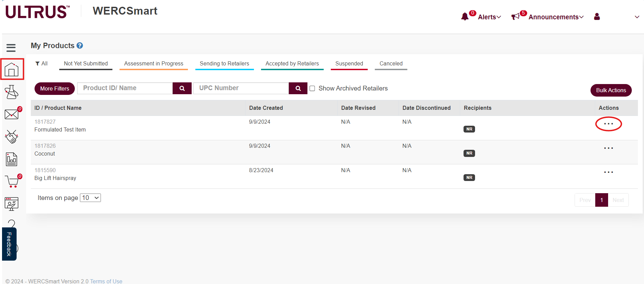Open the Coconut product name
This screenshot has height=284, width=644.
(x=45, y=154)
